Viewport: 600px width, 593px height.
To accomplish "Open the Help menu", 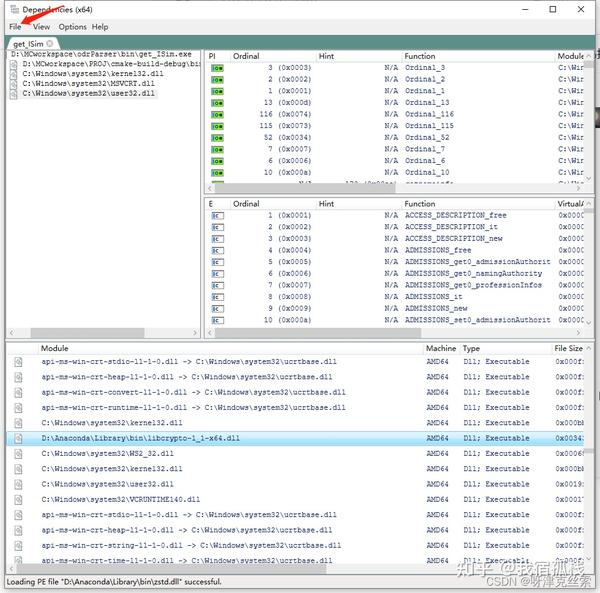I will [x=100, y=27].
